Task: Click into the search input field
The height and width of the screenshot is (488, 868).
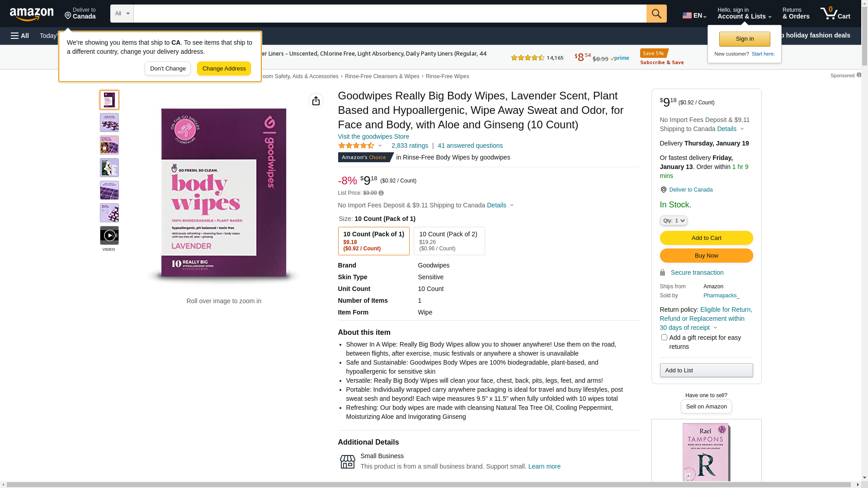Action: tap(390, 14)
